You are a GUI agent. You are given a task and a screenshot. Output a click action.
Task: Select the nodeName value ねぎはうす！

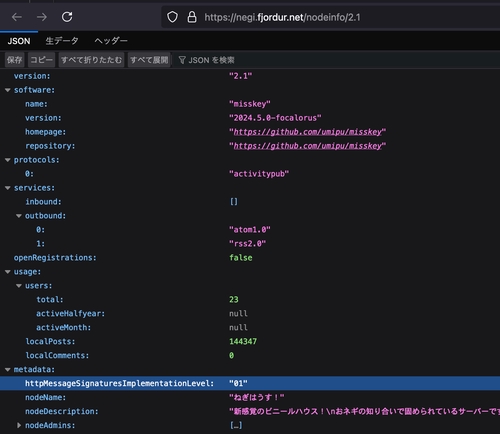coord(257,397)
